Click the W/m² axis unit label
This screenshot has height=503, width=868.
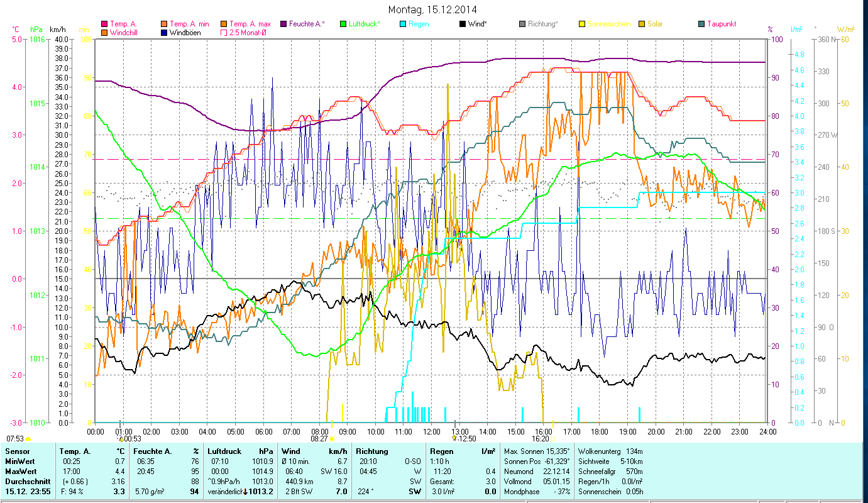coord(844,30)
